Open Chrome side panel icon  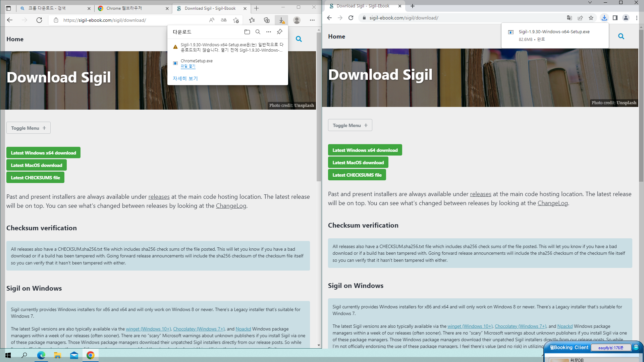pos(615,18)
